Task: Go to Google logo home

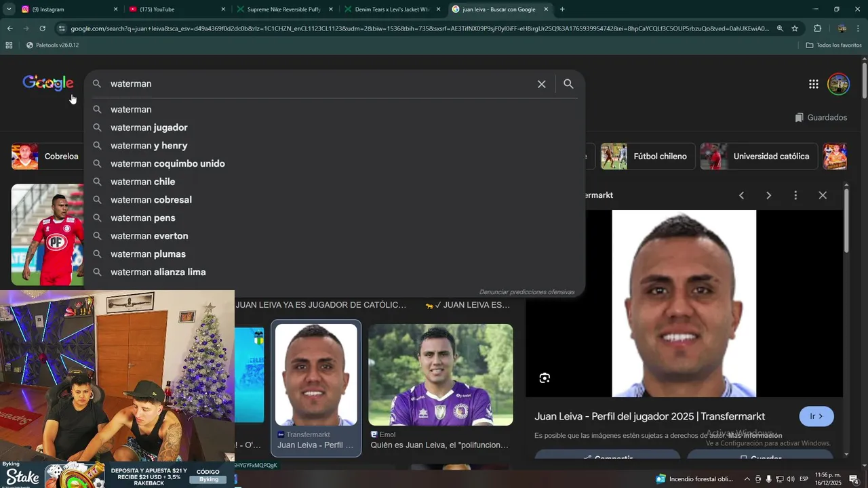Action: tap(48, 83)
